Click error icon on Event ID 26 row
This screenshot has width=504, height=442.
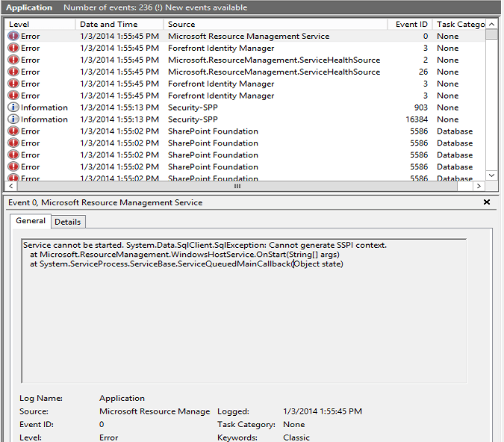tap(13, 72)
